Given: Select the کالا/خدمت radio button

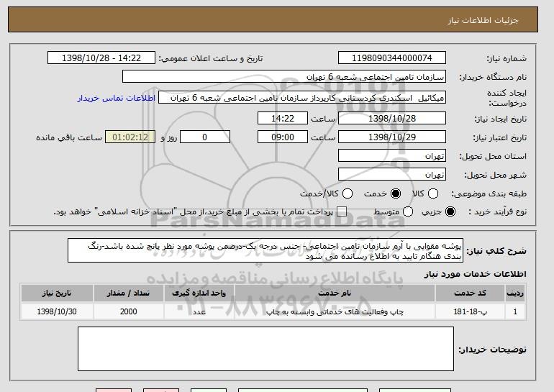Looking at the screenshot, I should tap(348, 193).
